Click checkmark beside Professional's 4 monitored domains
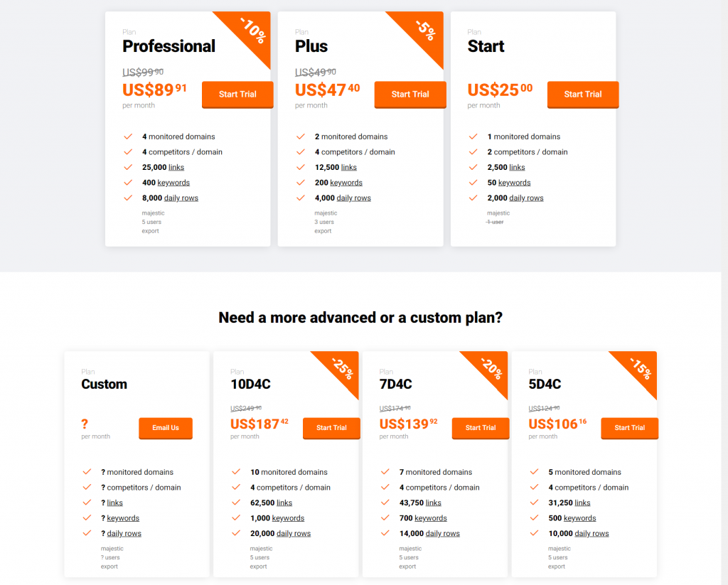The image size is (728, 585). click(x=128, y=136)
